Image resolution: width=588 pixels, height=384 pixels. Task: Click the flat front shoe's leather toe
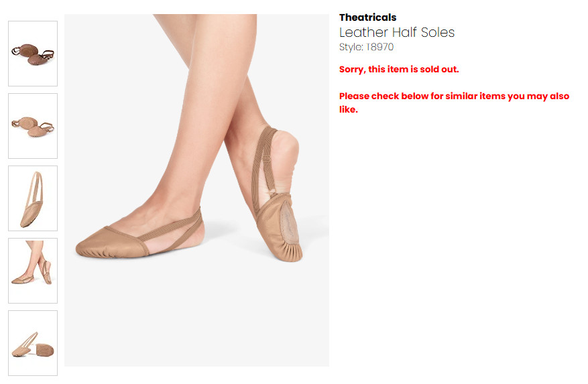click(109, 244)
